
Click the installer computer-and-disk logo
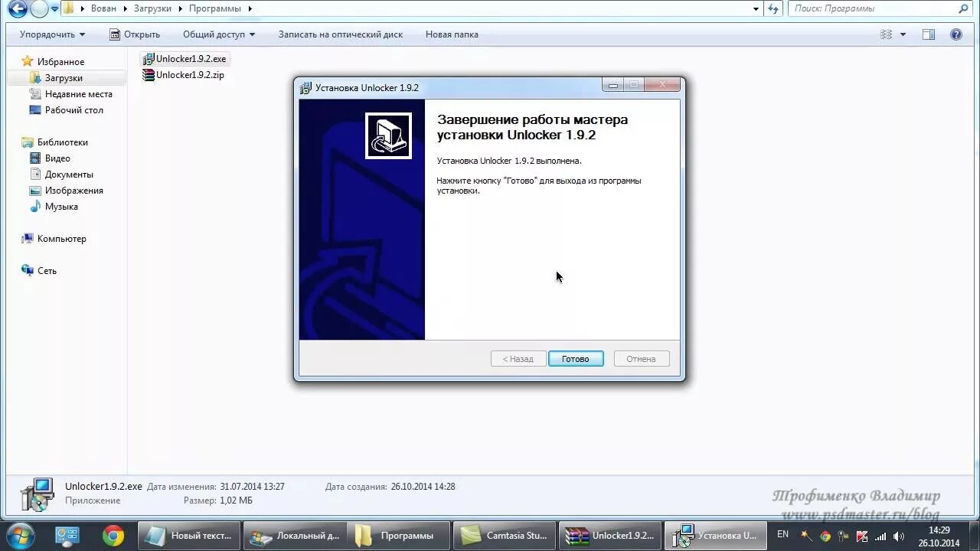388,135
